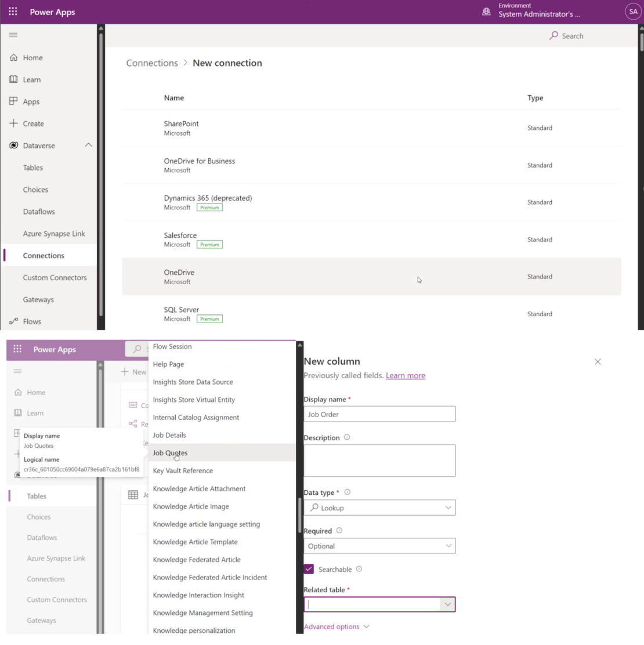The height and width of the screenshot is (645, 644).
Task: Click the Home icon in top sidebar
Action: (14, 57)
